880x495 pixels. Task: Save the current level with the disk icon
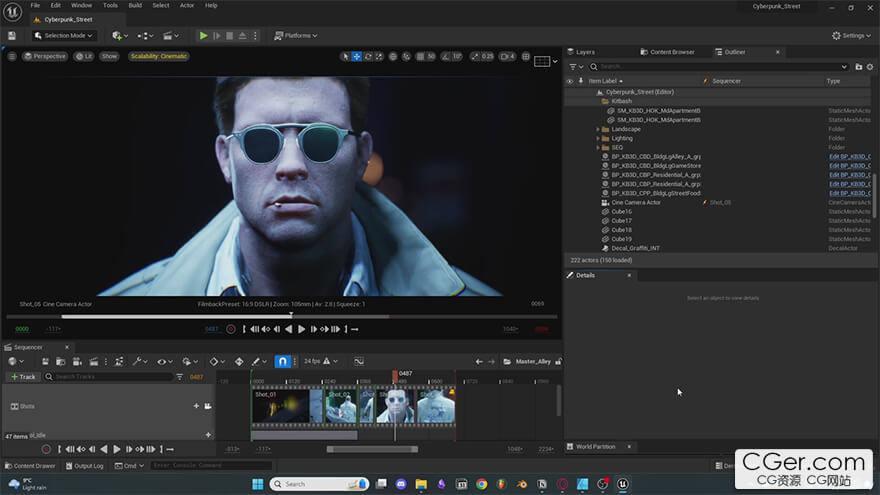(x=12, y=35)
